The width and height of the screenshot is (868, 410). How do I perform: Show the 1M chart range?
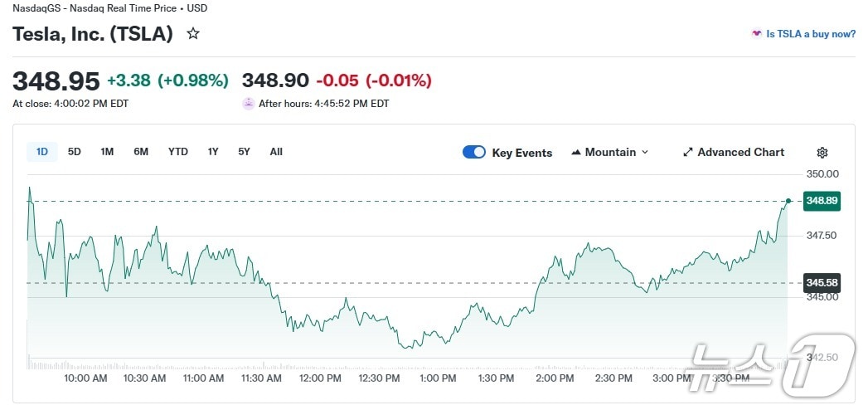click(x=107, y=152)
